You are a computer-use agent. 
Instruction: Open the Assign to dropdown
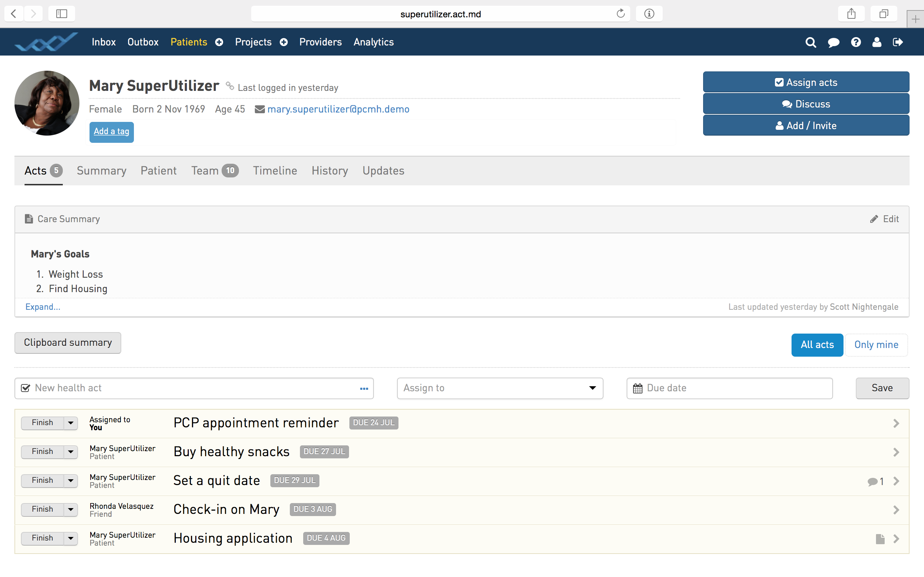(500, 388)
